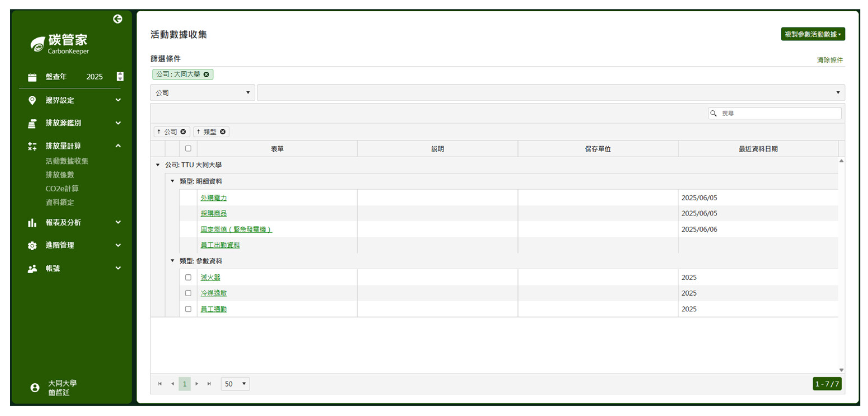
Task: Click the search magnifier icon
Action: pos(713,113)
